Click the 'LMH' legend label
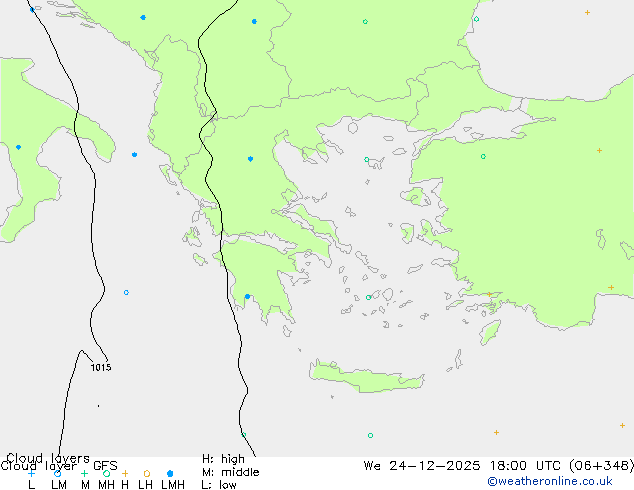The width and height of the screenshot is (634, 490). pos(173,485)
